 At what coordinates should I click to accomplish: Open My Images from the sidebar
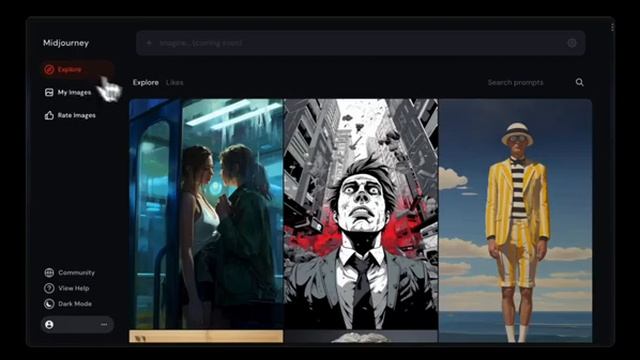pos(68,93)
